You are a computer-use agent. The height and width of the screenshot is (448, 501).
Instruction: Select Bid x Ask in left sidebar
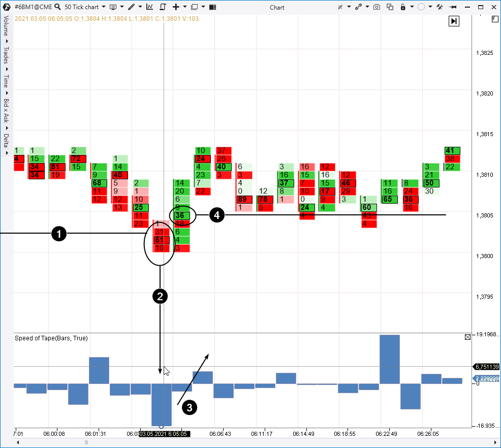pyautogui.click(x=6, y=110)
